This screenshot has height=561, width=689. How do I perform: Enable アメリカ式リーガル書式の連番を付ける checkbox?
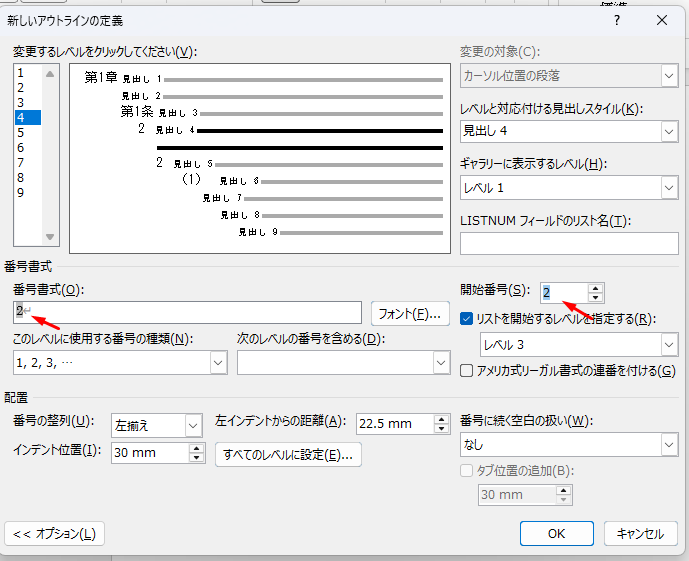pos(468,371)
